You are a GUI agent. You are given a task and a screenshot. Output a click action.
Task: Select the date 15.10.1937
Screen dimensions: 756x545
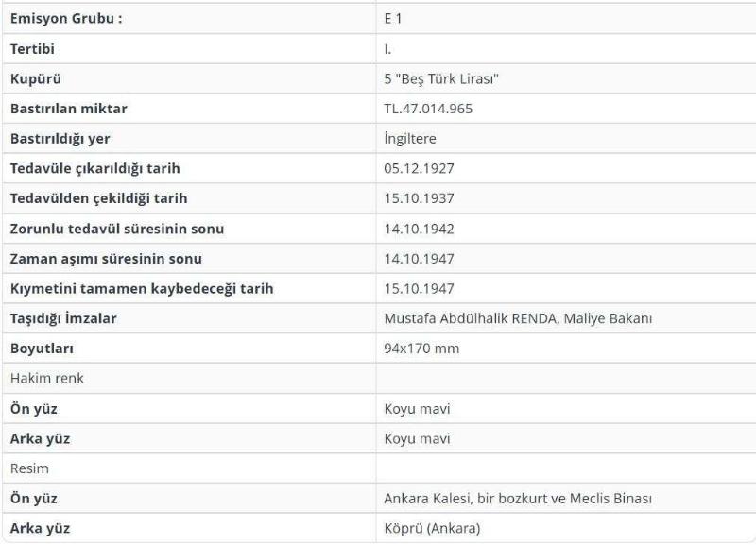tap(419, 198)
